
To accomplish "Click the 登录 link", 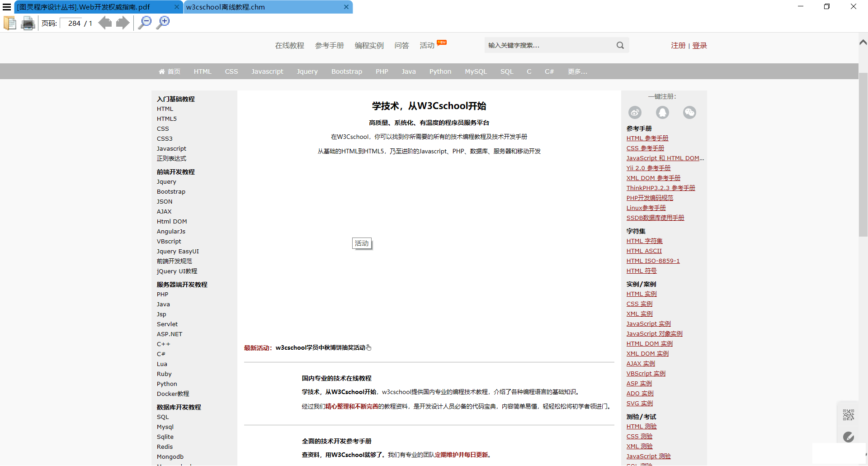I will (699, 45).
